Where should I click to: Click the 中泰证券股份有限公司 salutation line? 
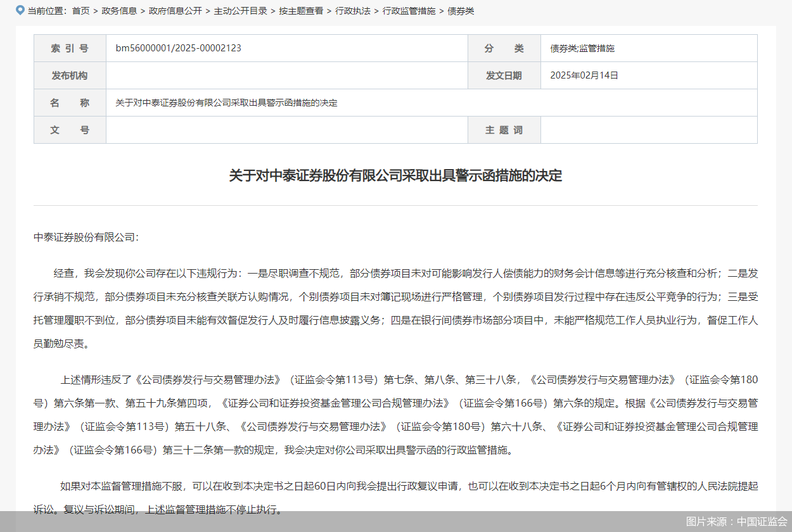click(86, 237)
